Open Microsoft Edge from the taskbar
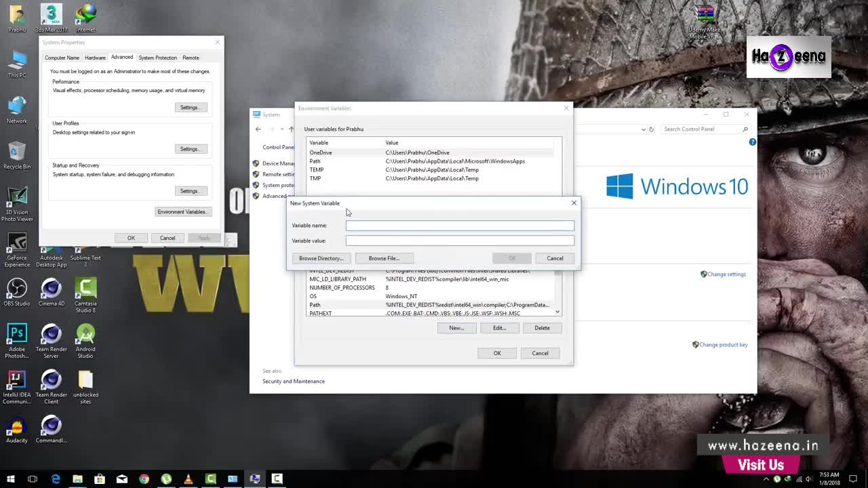 pos(56,479)
